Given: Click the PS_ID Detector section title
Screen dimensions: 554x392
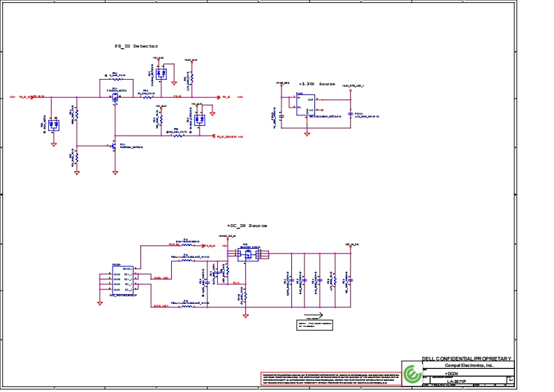Looking at the screenshot, I should coord(136,45).
